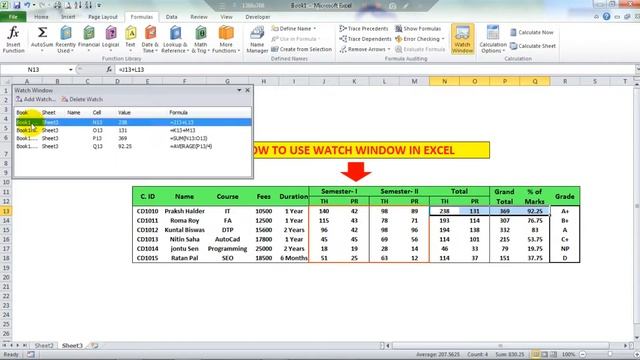Screen dimensions: 640x360
Task: Toggle Show Formulas
Action: pos(418,29)
